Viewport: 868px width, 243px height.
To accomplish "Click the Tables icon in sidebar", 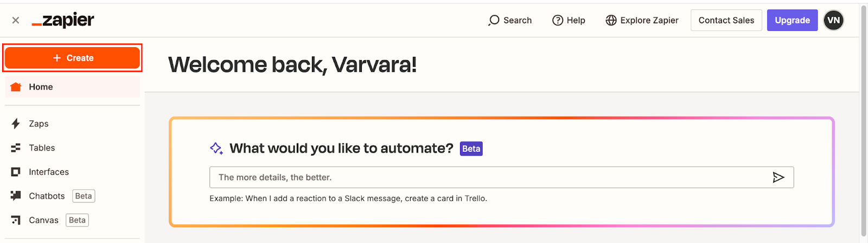I will (16, 148).
